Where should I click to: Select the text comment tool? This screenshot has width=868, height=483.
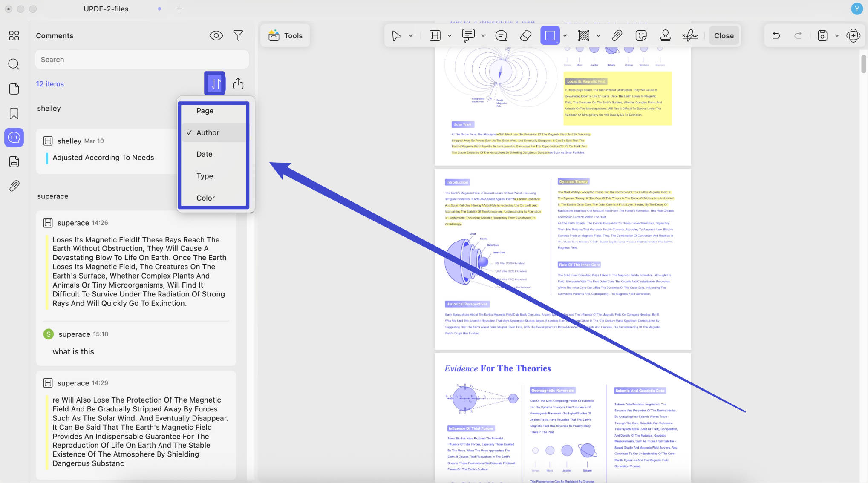pos(468,36)
